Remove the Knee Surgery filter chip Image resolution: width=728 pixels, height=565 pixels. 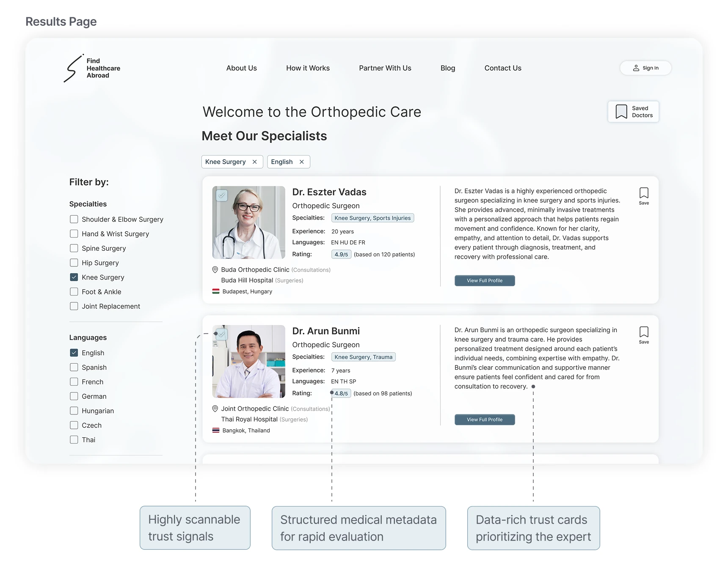255,162
